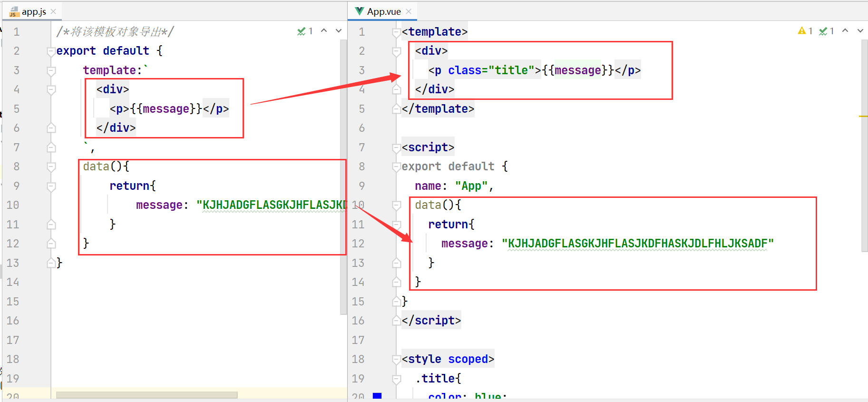Click '</template>' in App.vue line 5

click(438, 109)
